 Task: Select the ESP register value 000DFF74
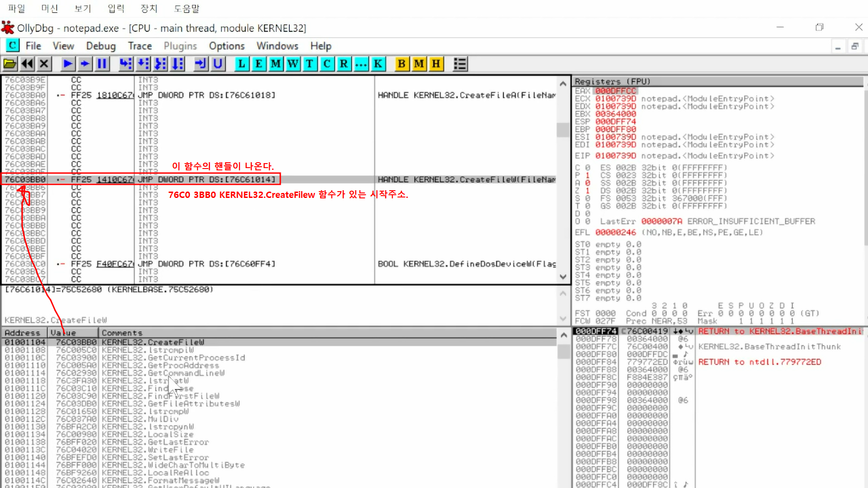[x=615, y=122]
